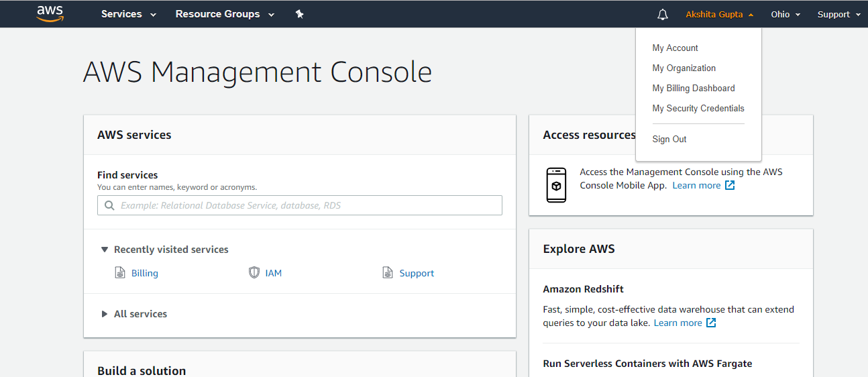
Task: Open the Services dropdown menu
Action: pos(129,14)
